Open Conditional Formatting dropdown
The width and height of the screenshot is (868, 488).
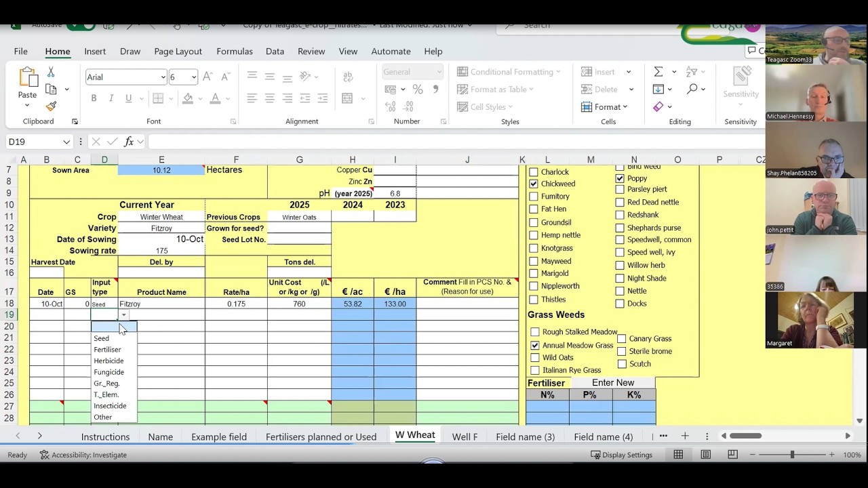coord(509,72)
